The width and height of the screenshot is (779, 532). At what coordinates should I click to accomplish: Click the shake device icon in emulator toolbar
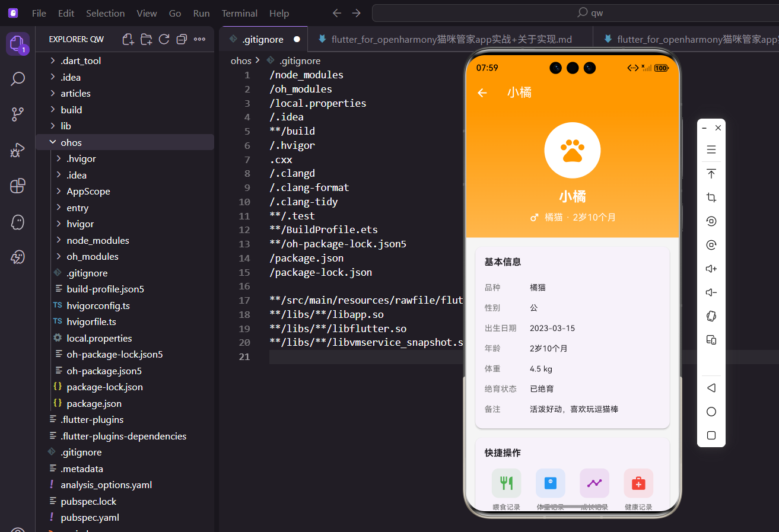pyautogui.click(x=711, y=316)
